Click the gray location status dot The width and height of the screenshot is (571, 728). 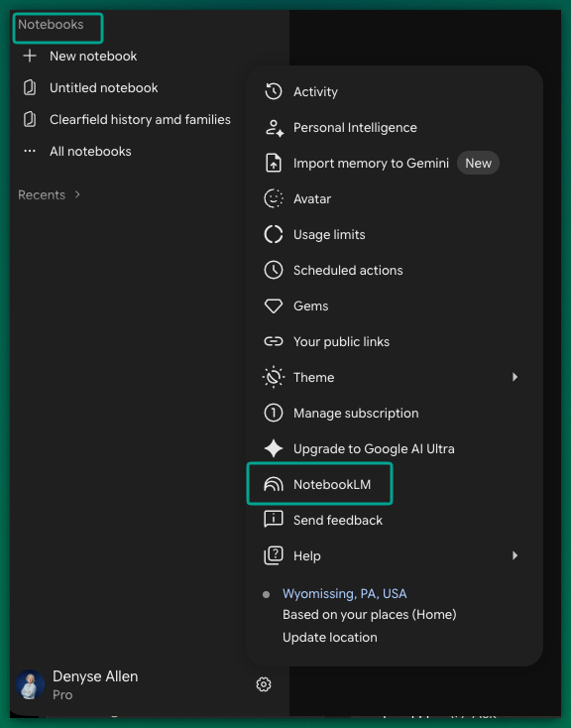click(x=266, y=594)
